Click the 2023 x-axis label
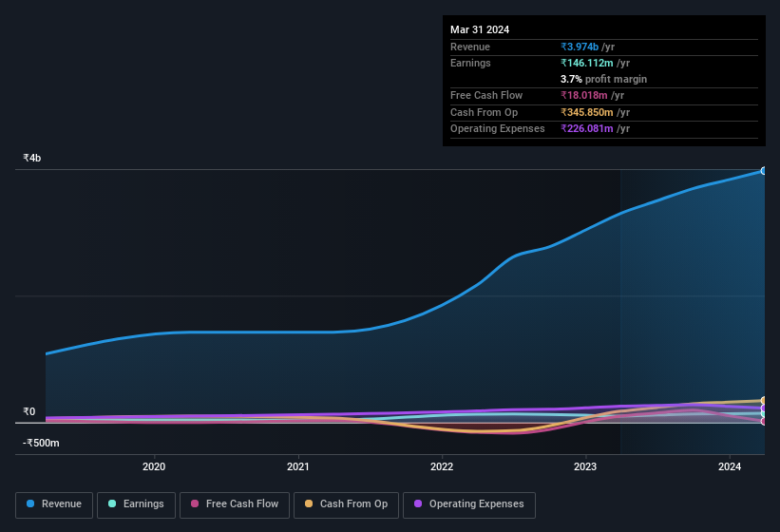The image size is (780, 532). point(585,466)
